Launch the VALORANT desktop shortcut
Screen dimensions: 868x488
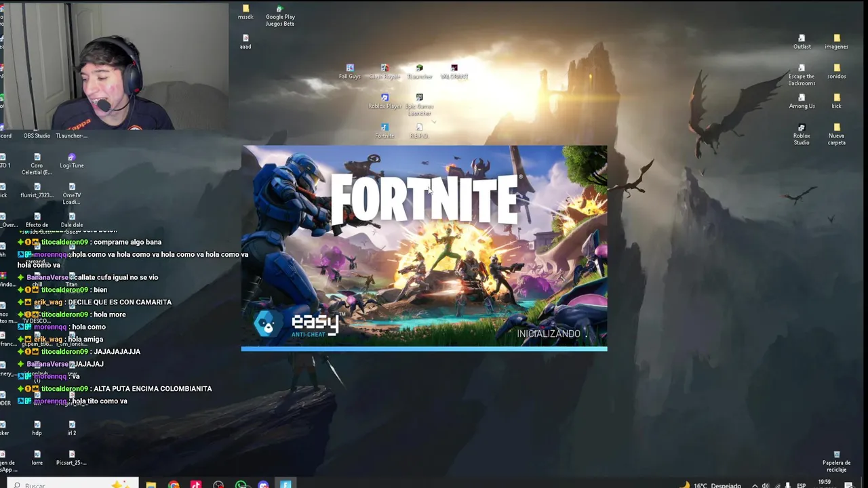click(x=454, y=72)
